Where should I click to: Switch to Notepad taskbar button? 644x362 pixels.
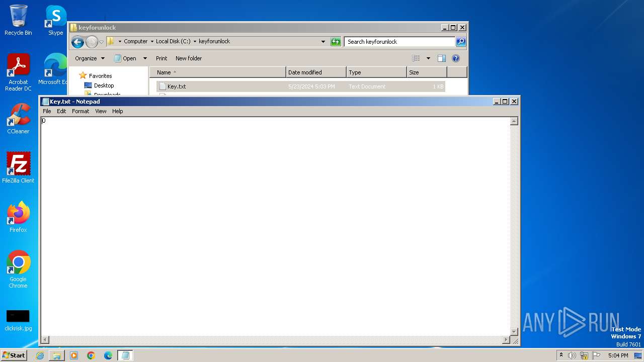125,355
